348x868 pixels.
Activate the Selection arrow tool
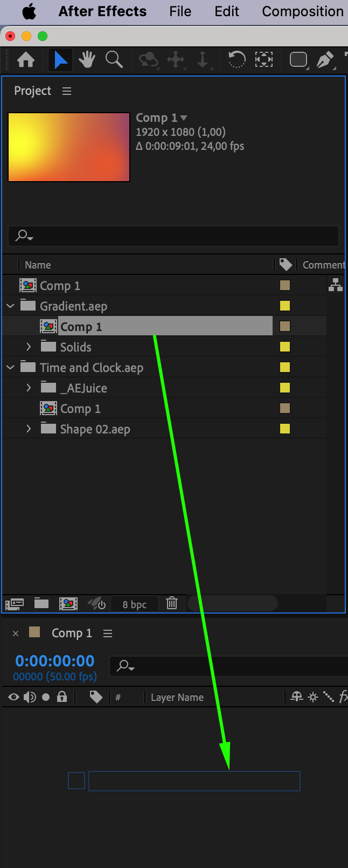coord(61,60)
